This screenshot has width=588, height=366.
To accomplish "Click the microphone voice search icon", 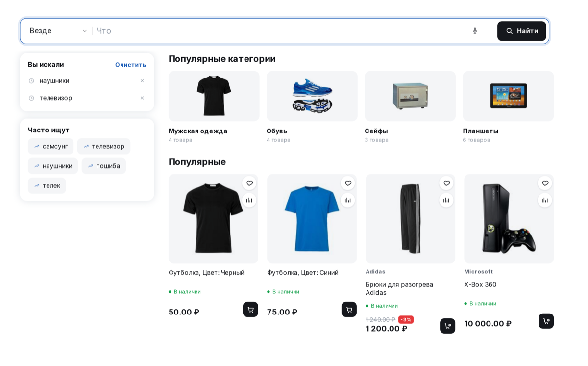I will [x=475, y=31].
